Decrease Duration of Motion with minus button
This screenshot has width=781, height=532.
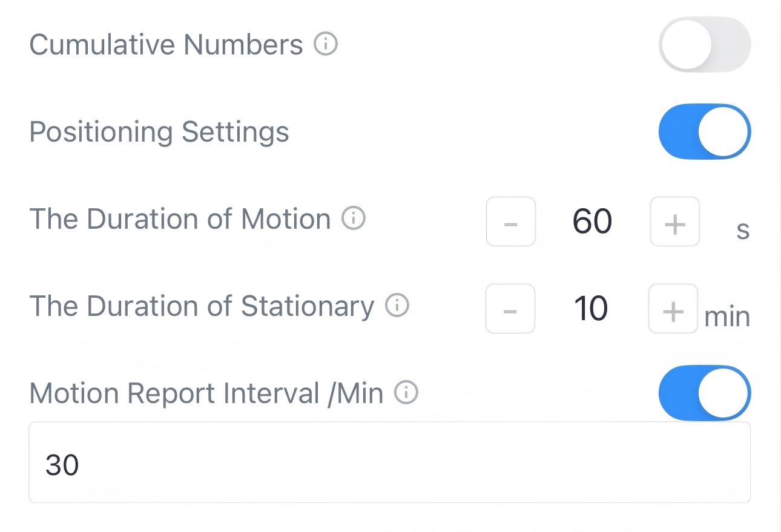510,222
